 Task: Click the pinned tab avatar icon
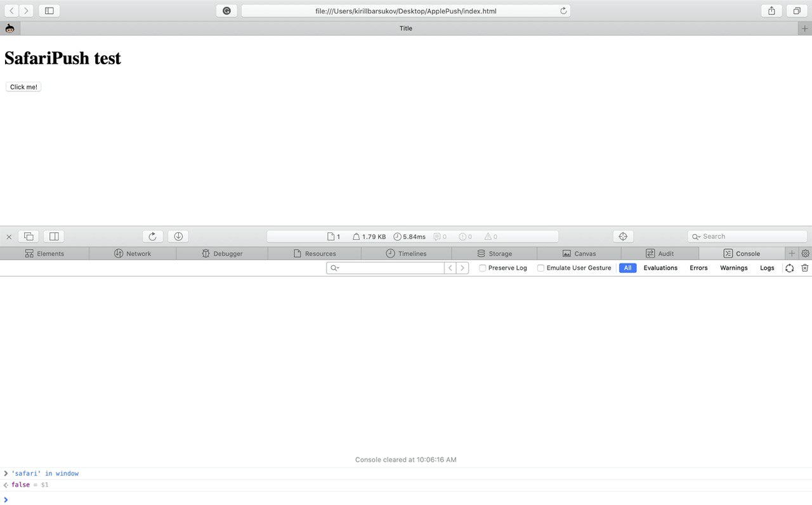(x=10, y=29)
